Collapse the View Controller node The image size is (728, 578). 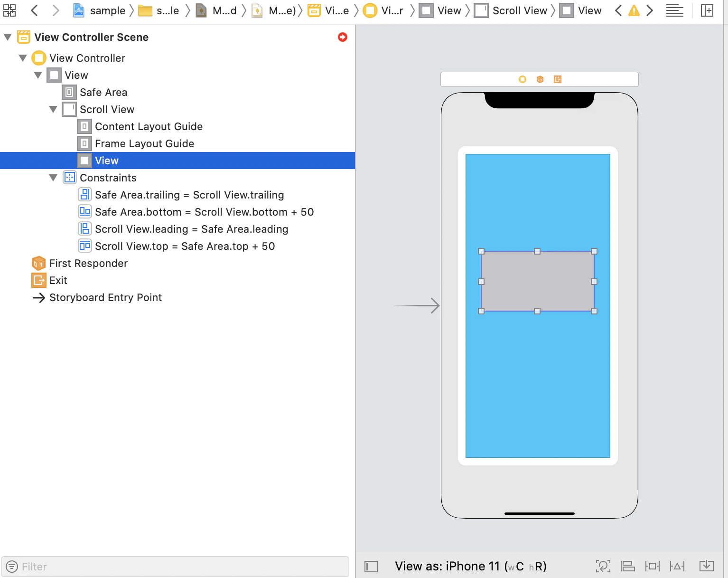click(x=23, y=58)
